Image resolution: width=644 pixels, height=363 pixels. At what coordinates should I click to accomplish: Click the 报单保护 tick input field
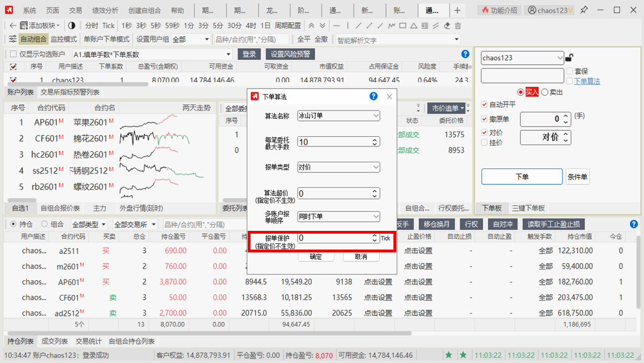pyautogui.click(x=333, y=238)
